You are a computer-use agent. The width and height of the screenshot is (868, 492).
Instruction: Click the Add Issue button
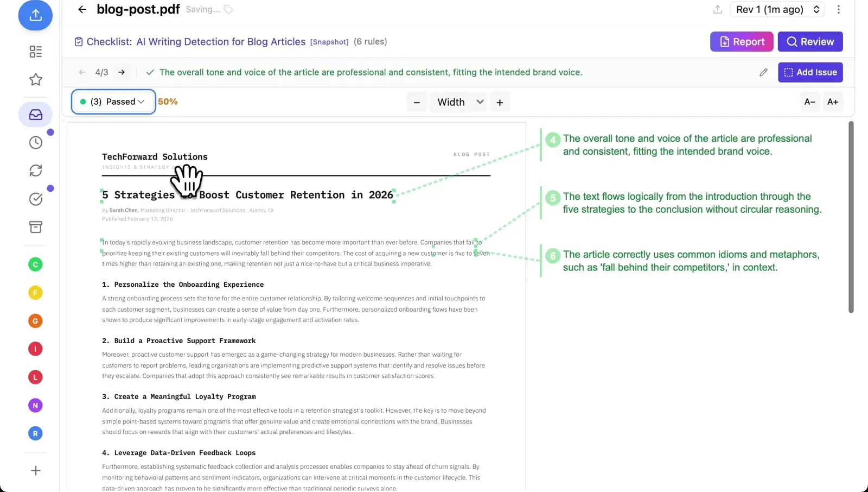(810, 72)
